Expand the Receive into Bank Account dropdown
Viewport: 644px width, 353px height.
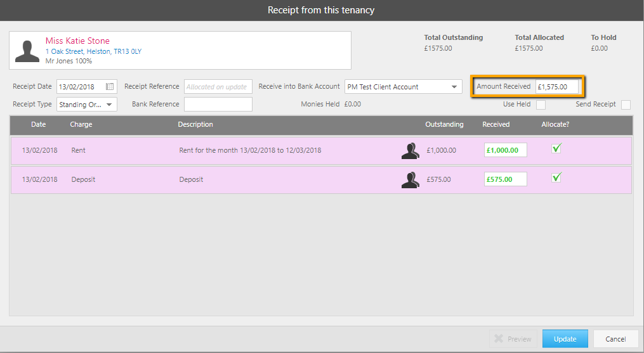(x=404, y=87)
